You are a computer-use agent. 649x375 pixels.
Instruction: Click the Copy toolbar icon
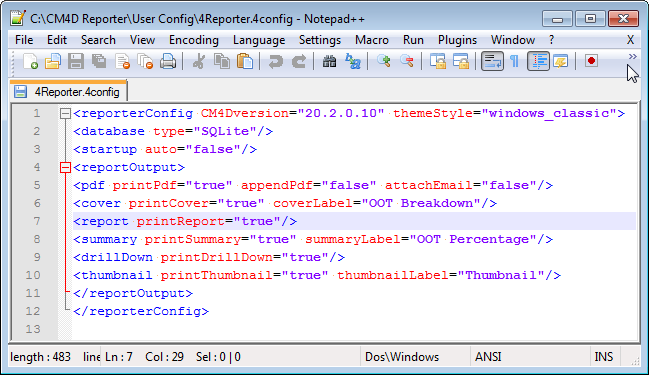tap(222, 61)
